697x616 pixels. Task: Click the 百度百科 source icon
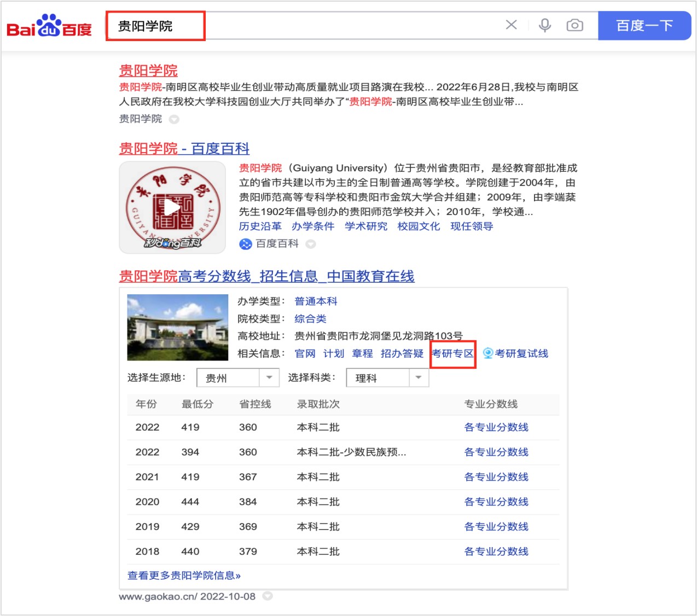click(245, 244)
